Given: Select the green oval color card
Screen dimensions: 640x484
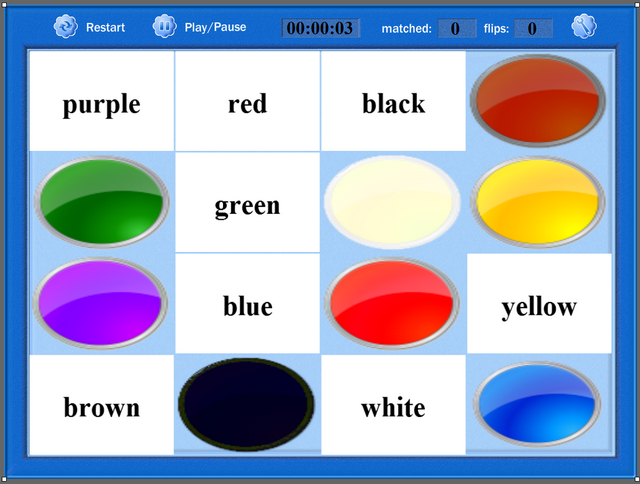Looking at the screenshot, I should pyautogui.click(x=102, y=203).
